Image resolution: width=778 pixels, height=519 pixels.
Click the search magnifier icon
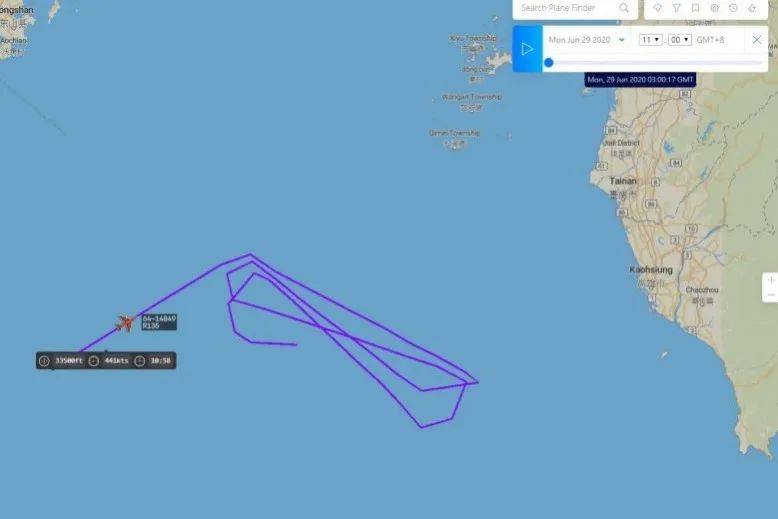point(624,8)
